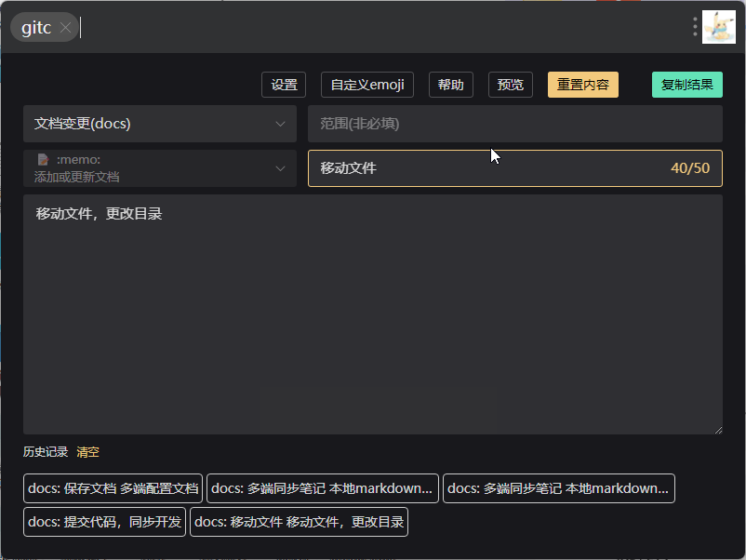
Task: Reset content with 重置内容
Action: tap(583, 85)
